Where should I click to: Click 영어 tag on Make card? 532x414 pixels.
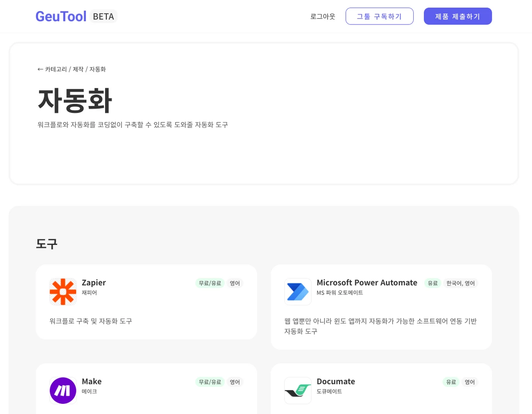coord(235,382)
